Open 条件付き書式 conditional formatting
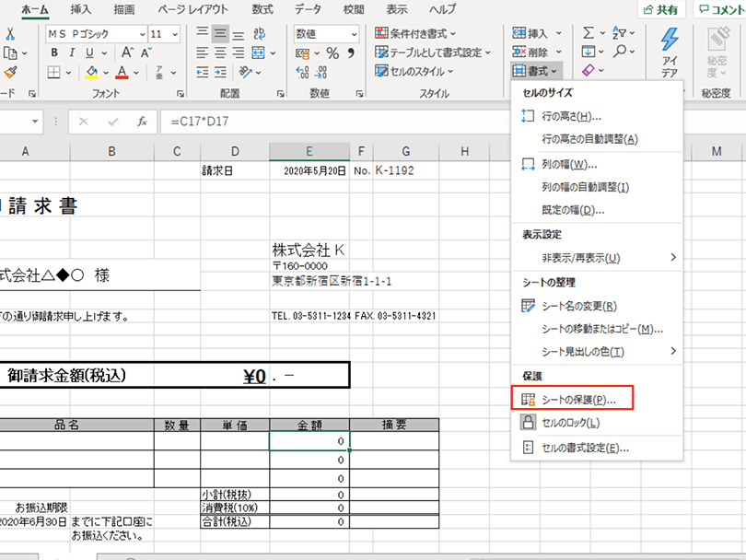746x560 pixels. pyautogui.click(x=415, y=33)
